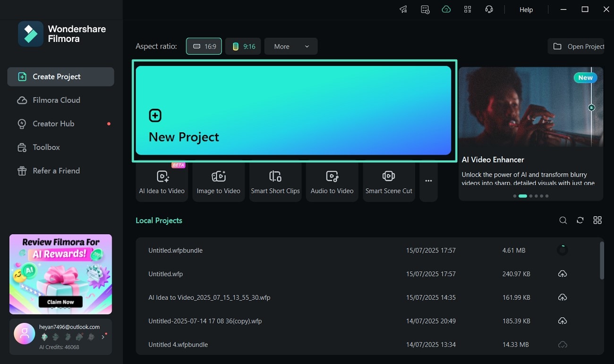The height and width of the screenshot is (364, 614).
Task: Click the 185.39 KB size cell
Action: coord(516,321)
